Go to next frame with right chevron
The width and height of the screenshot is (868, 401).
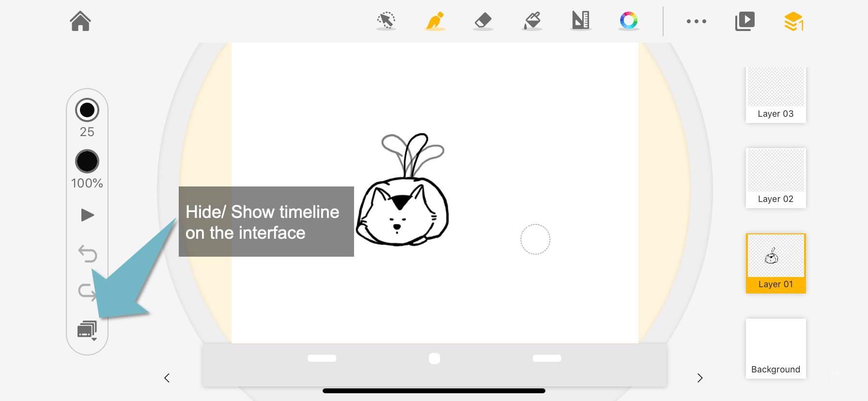click(699, 378)
